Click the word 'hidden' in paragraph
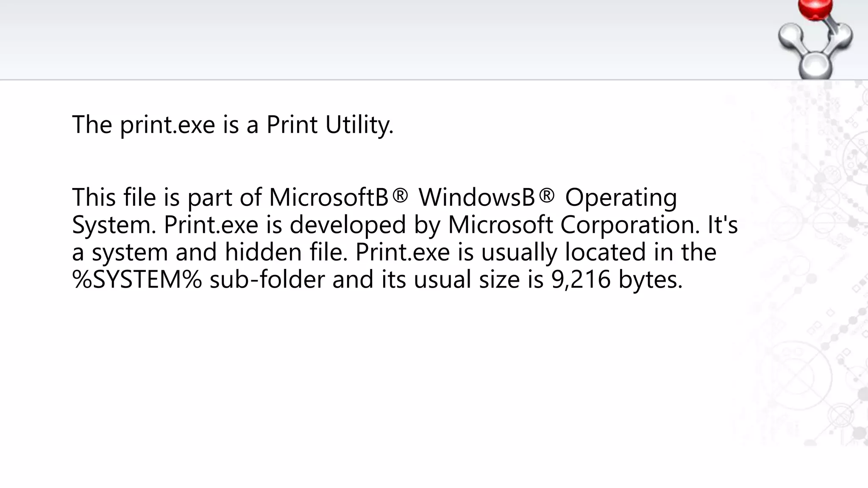This screenshot has width=868, height=488. (264, 252)
